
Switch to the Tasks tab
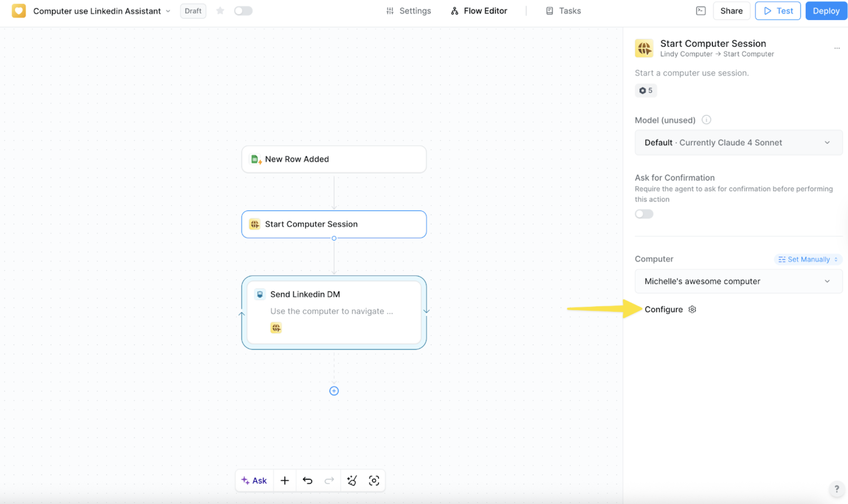(563, 11)
